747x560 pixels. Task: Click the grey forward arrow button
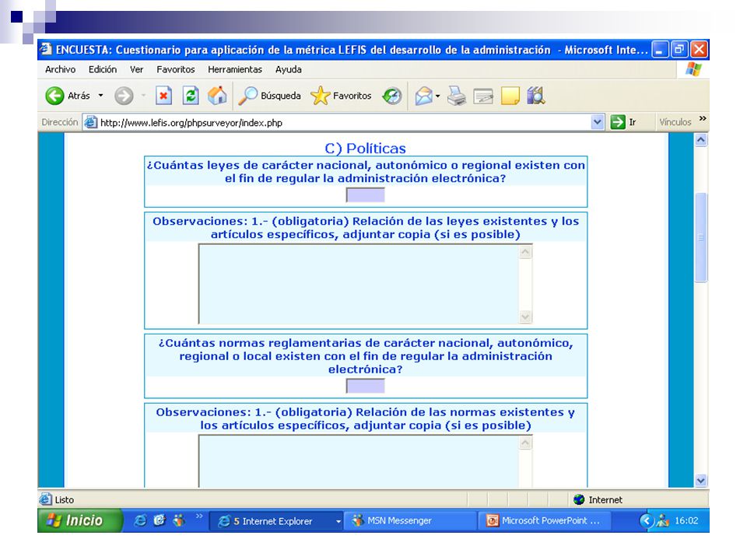[x=124, y=96]
